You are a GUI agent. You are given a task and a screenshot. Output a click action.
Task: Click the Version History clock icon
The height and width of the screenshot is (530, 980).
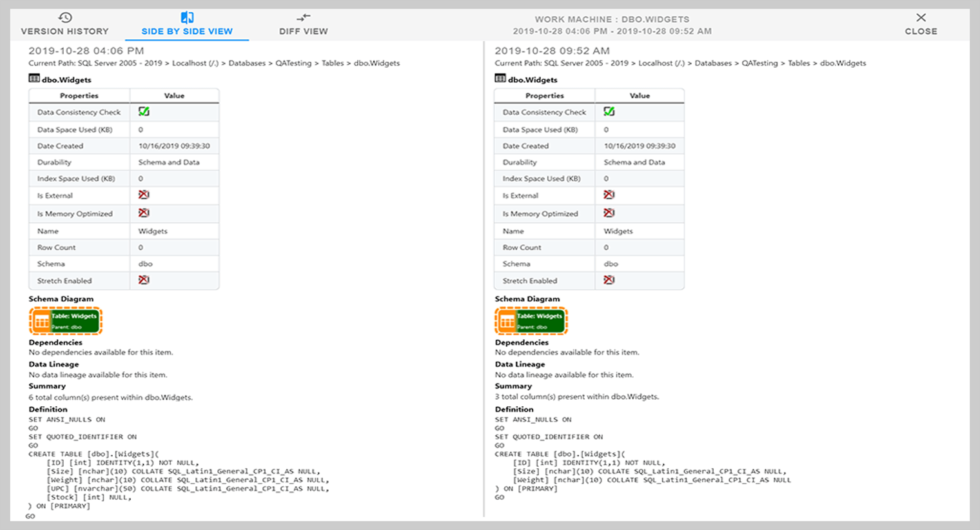pos(65,17)
